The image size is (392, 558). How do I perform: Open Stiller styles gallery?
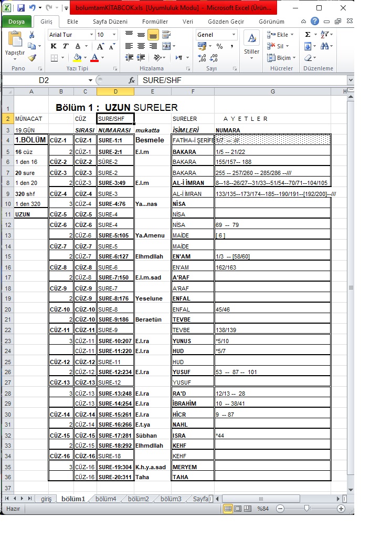(251, 45)
